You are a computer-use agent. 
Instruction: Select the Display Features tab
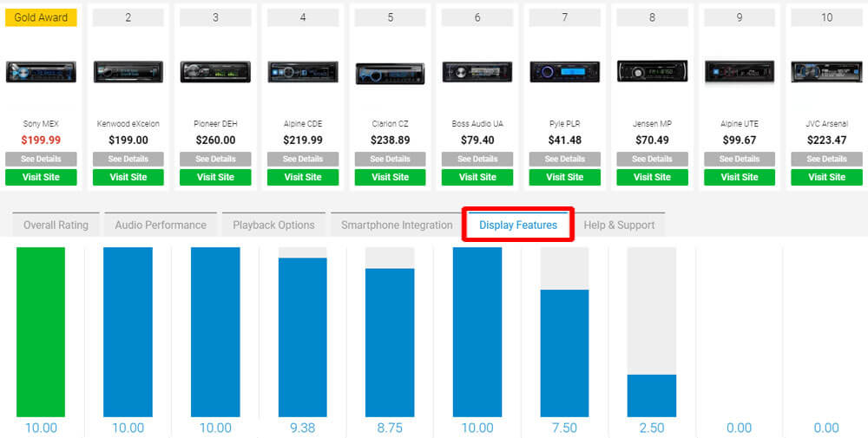pos(518,225)
